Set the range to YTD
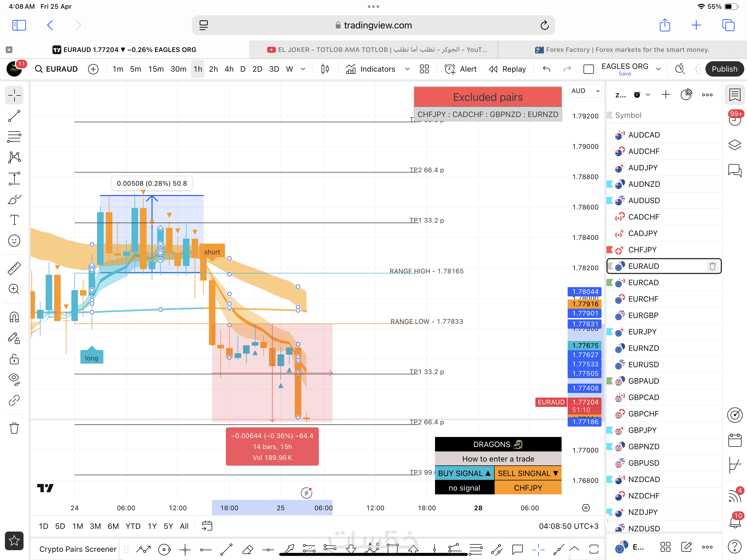 pyautogui.click(x=133, y=526)
